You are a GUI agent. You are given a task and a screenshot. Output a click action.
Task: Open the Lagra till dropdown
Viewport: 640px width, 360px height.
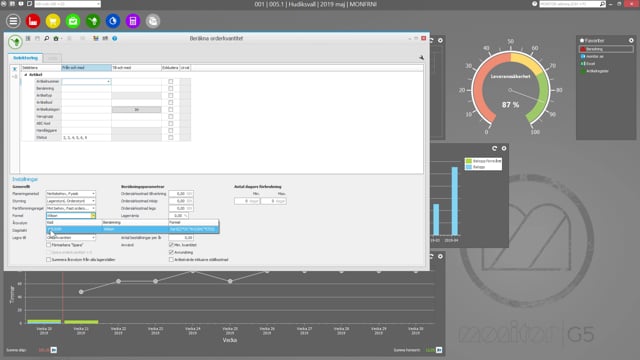point(93,238)
